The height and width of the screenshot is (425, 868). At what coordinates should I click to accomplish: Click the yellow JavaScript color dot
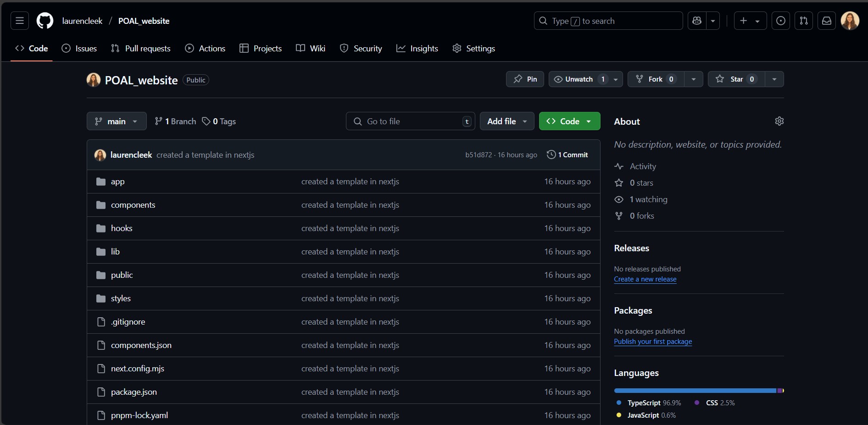click(x=619, y=415)
